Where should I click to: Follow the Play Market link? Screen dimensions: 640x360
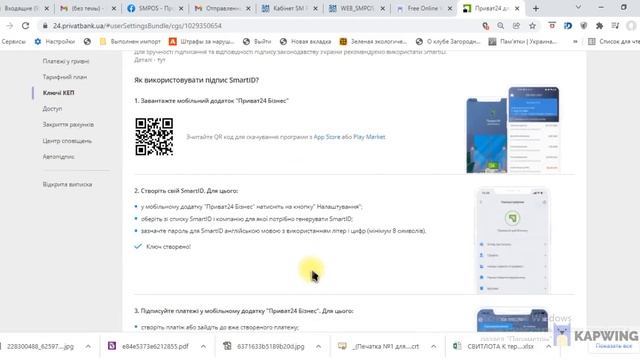pos(369,137)
